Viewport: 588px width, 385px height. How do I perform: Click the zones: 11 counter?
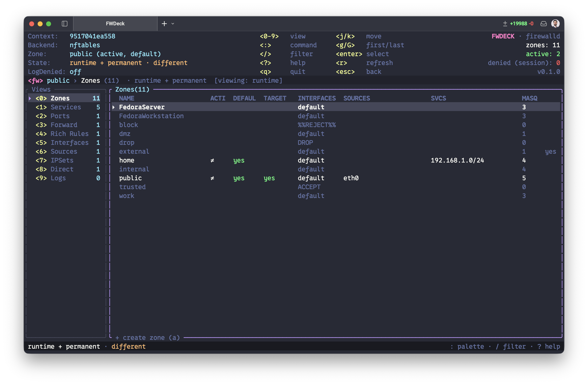coord(543,45)
